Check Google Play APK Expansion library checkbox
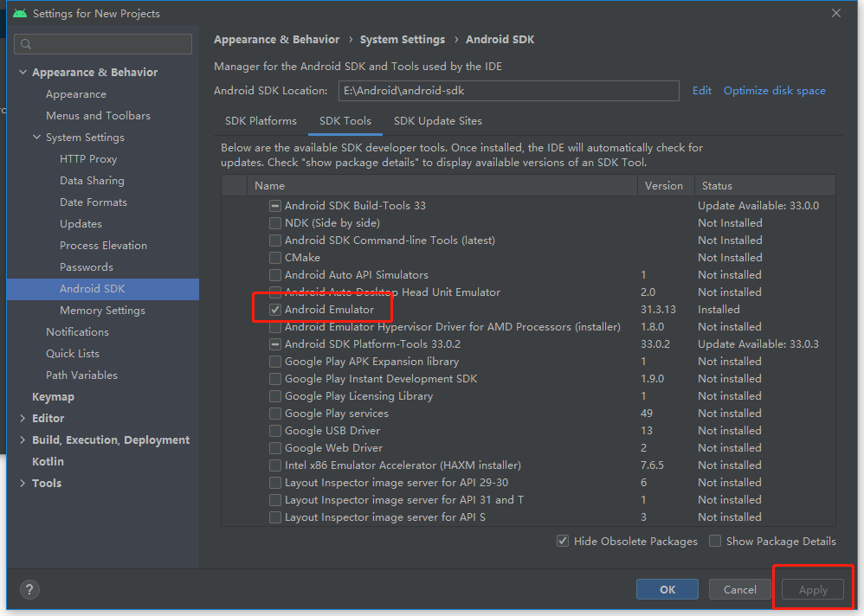Image resolution: width=864 pixels, height=616 pixels. click(x=275, y=362)
